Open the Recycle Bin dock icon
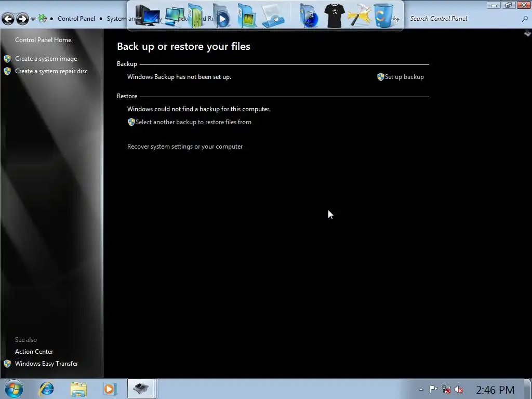This screenshot has height=399, width=532. pyautogui.click(x=383, y=16)
